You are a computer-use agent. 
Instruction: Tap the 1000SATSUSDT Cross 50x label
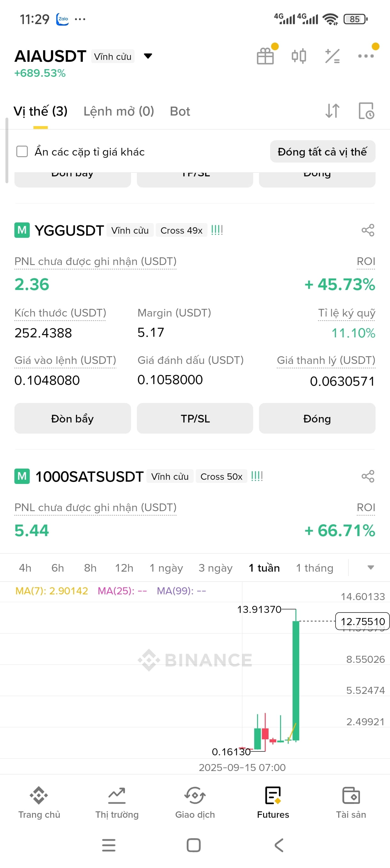pyautogui.click(x=222, y=476)
